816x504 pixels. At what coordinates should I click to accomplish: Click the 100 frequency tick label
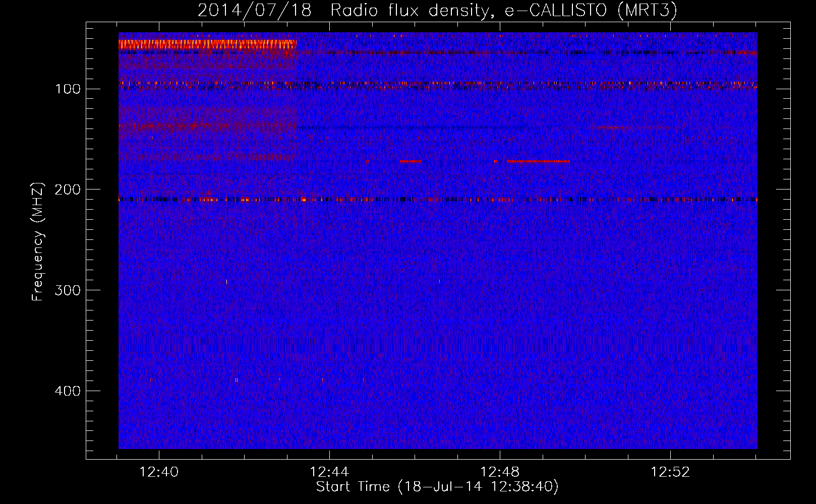[68, 89]
